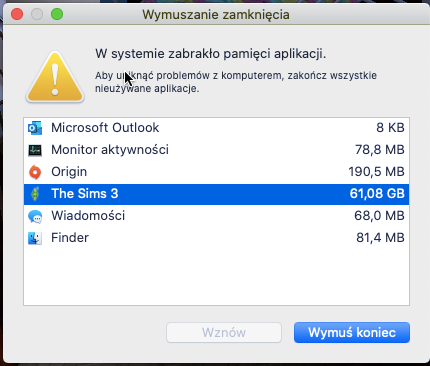Click the green zoom window button
The height and width of the screenshot is (366, 430).
pyautogui.click(x=57, y=14)
